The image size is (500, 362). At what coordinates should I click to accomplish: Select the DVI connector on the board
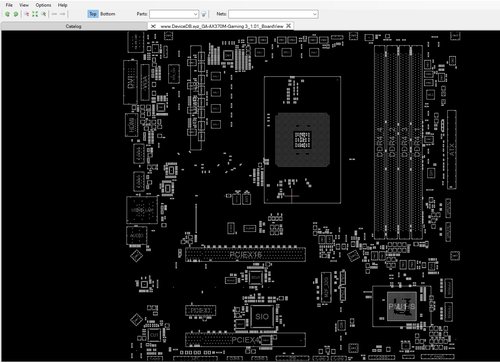click(130, 82)
